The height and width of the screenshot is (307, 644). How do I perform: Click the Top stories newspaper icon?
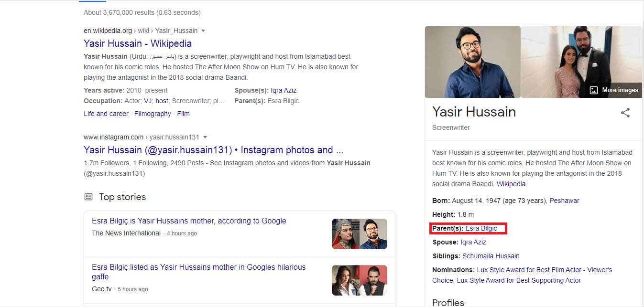pos(88,197)
